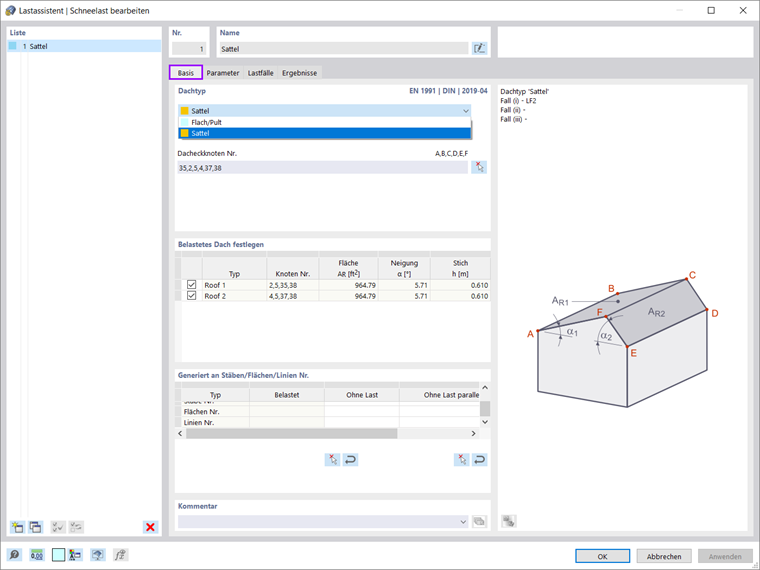
Task: Click the new item icon under Liste
Action: coord(17,527)
